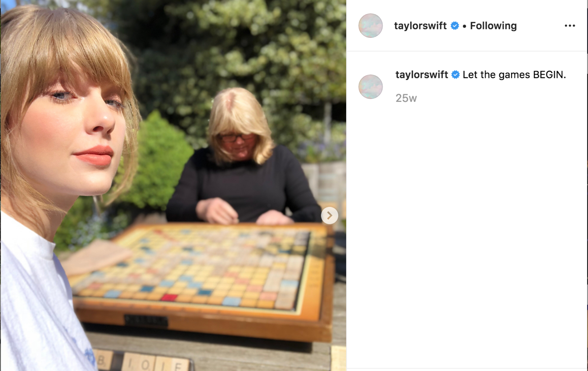588x371 pixels.
Task: Click the profile avatar in the post header
Action: [370, 26]
